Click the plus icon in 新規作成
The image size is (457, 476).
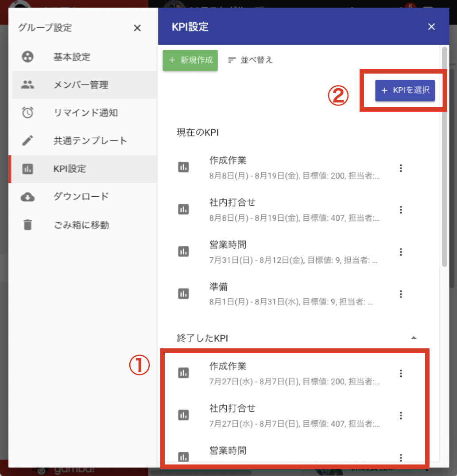pos(172,60)
